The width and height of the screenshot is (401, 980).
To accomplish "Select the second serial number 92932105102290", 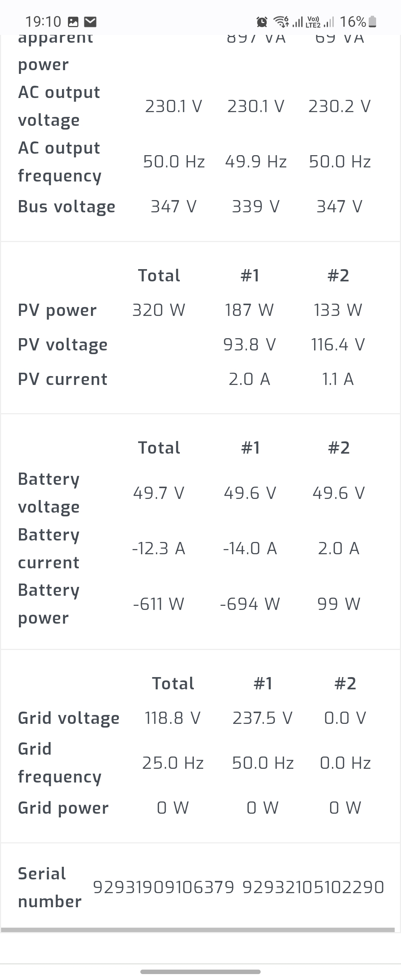I will click(313, 887).
